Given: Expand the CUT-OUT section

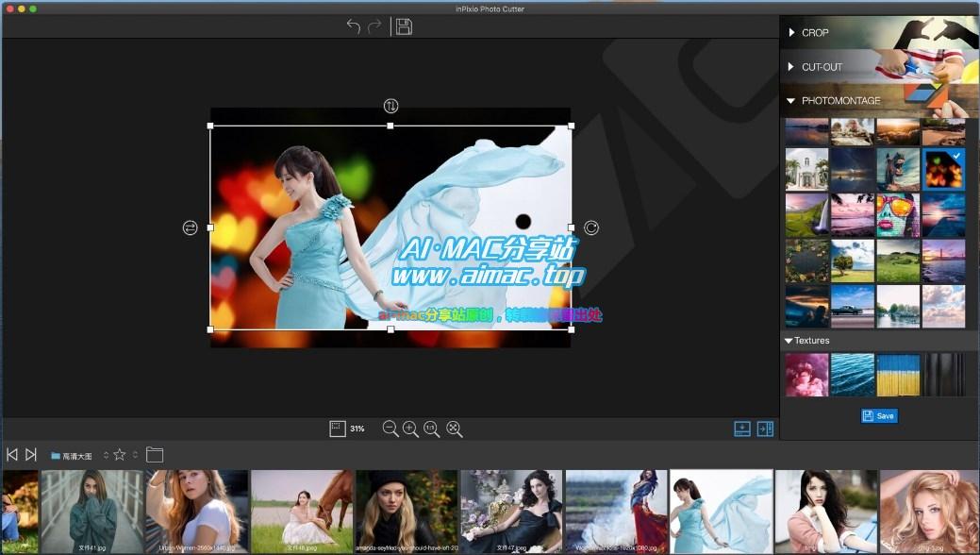Looking at the screenshot, I should pyautogui.click(x=879, y=66).
